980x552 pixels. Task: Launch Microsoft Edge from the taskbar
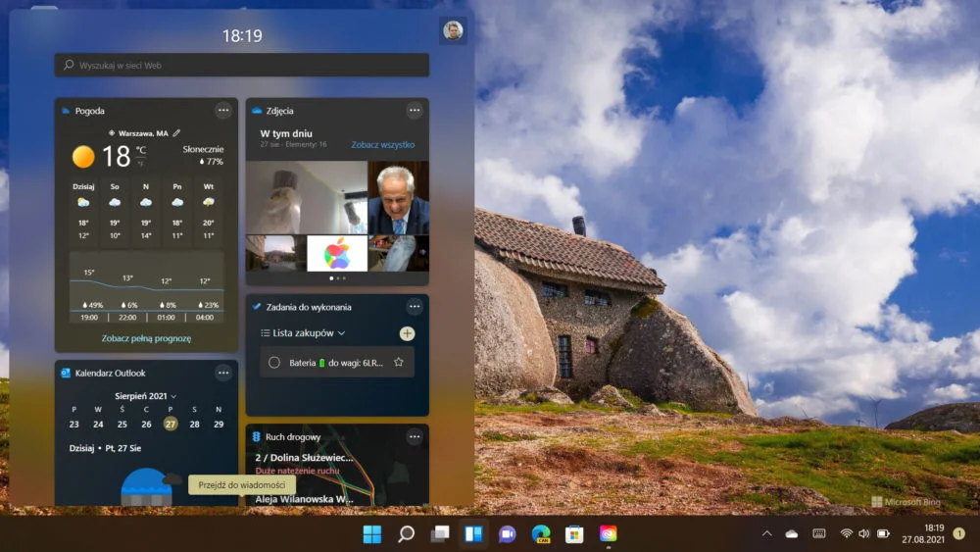pos(541,534)
